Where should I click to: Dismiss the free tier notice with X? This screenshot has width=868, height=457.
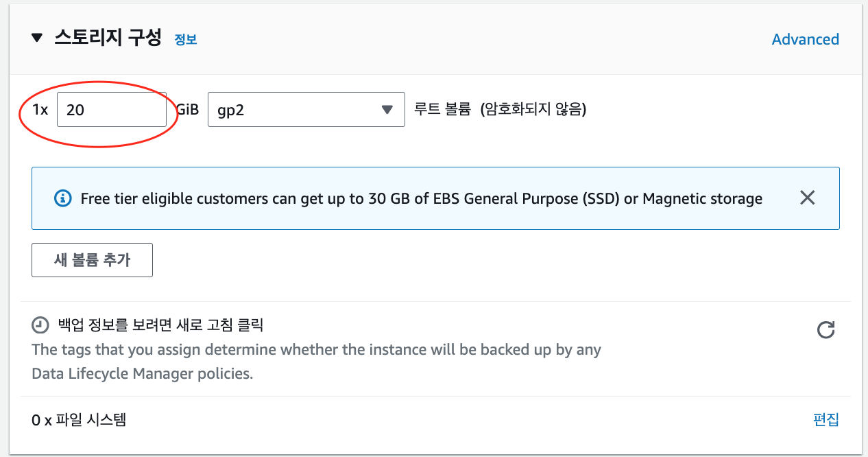pyautogui.click(x=807, y=198)
